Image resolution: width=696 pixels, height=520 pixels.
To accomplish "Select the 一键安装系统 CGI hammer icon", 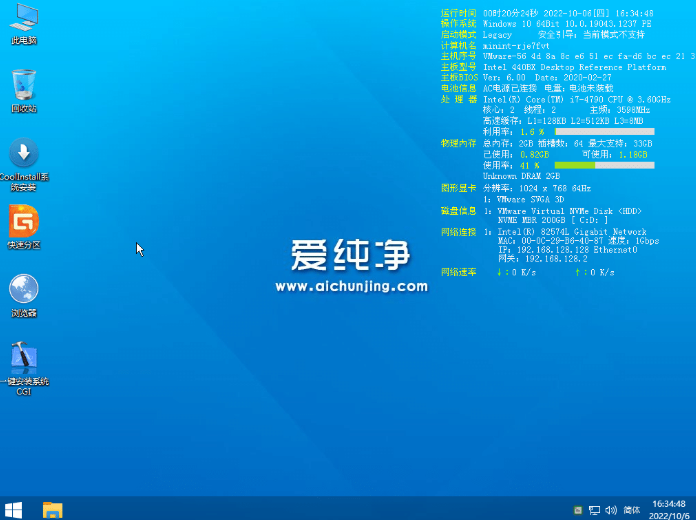I will coord(24,369).
